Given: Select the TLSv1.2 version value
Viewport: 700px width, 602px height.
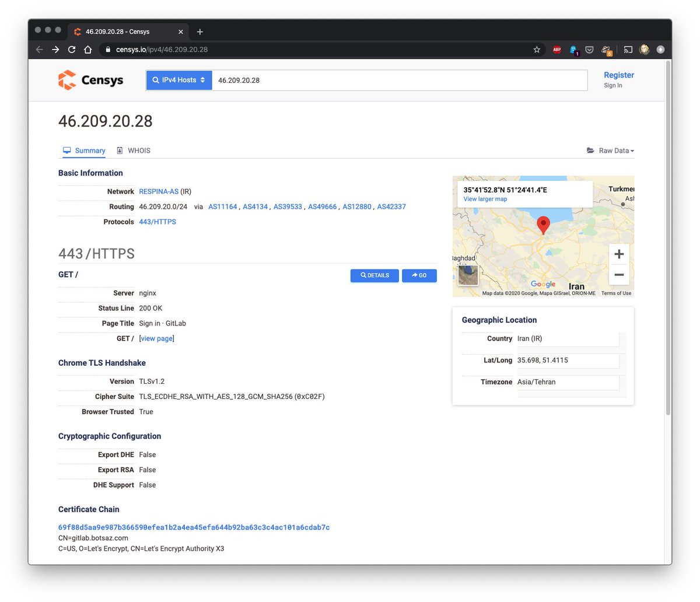Looking at the screenshot, I should tap(152, 381).
